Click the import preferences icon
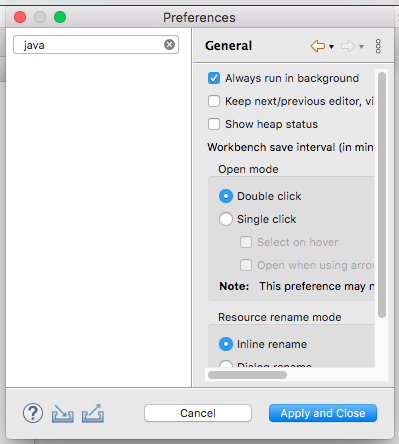 point(63,414)
